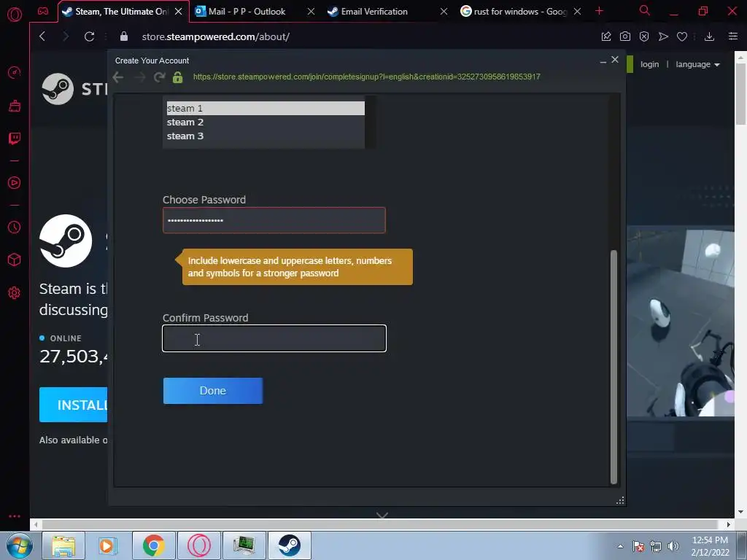Viewport: 747px width, 560px height.
Task: Add page to bookmarks heart icon
Action: point(682,36)
